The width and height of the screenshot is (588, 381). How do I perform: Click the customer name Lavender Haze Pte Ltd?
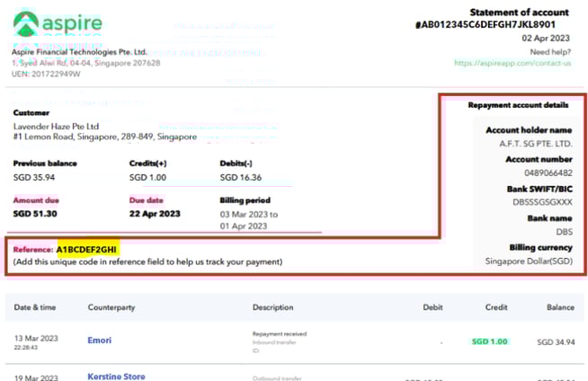pyautogui.click(x=56, y=126)
